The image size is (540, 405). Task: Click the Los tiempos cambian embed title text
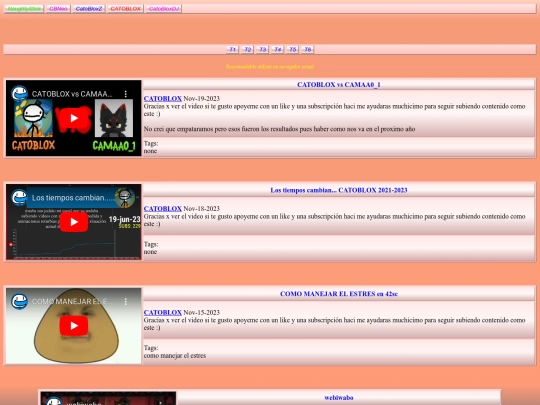pyautogui.click(x=73, y=198)
